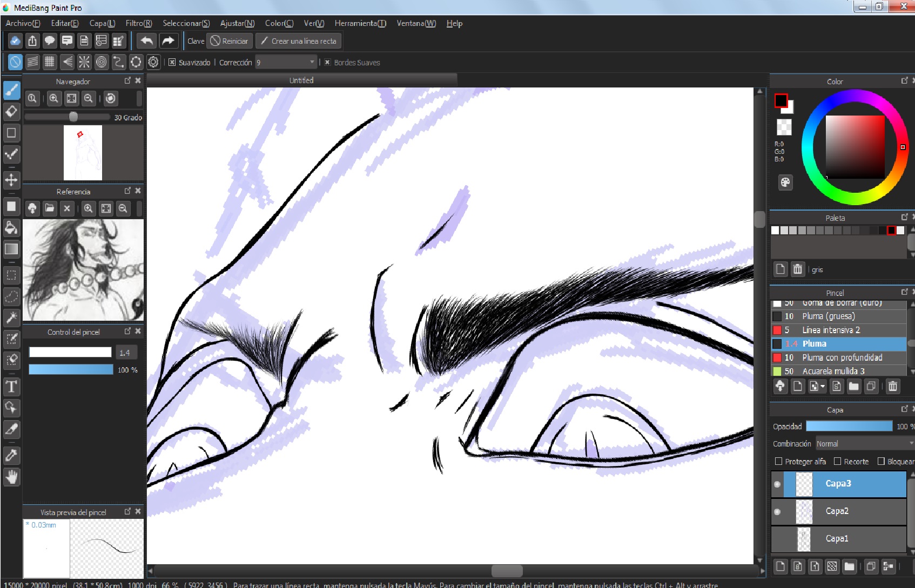
Task: Select the Eraser tool
Action: click(x=11, y=112)
